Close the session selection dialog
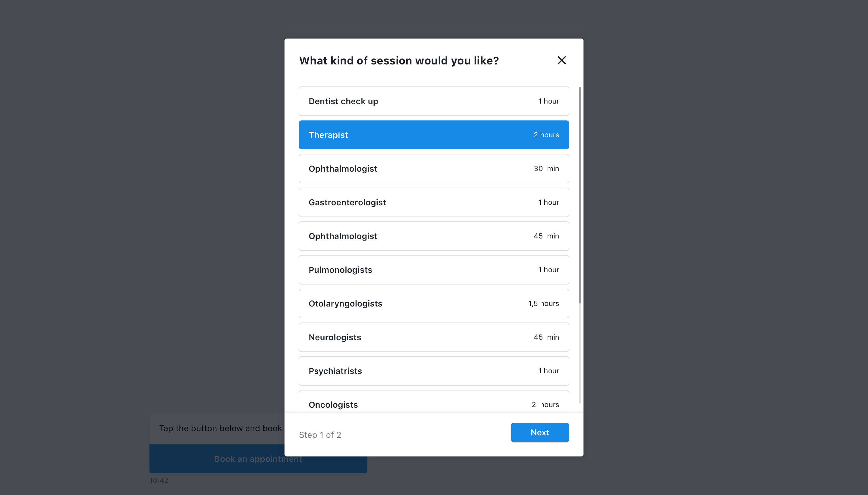Image resolution: width=868 pixels, height=495 pixels. 561,60
